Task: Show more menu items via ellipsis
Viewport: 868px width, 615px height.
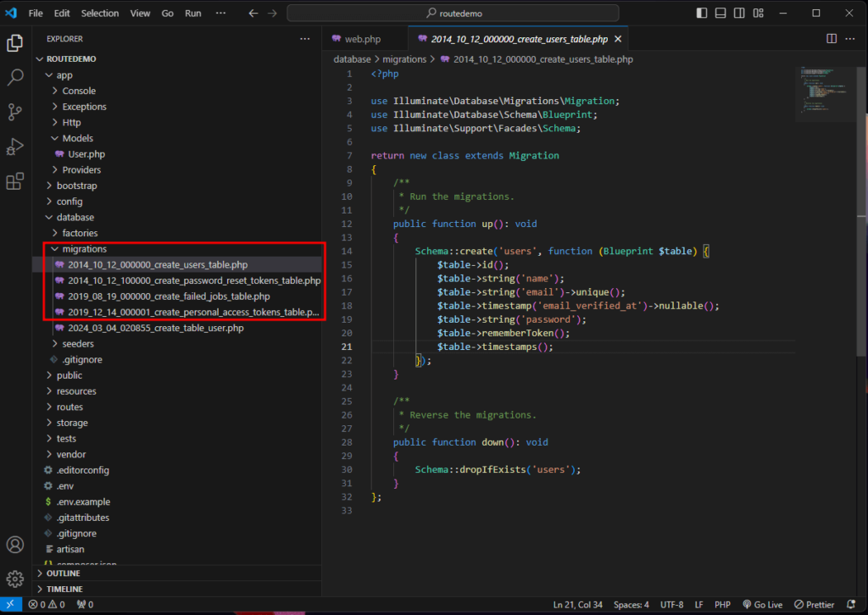Action: [x=220, y=14]
